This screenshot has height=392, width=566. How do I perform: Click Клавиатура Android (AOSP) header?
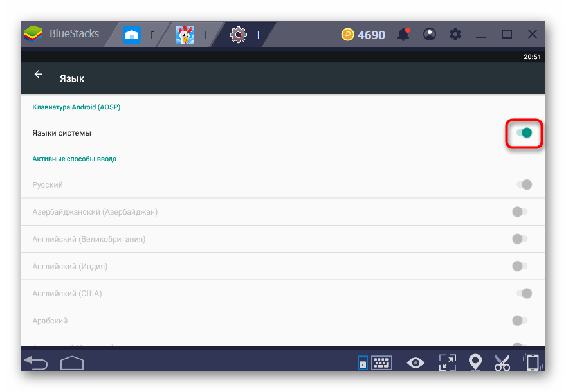click(x=76, y=107)
